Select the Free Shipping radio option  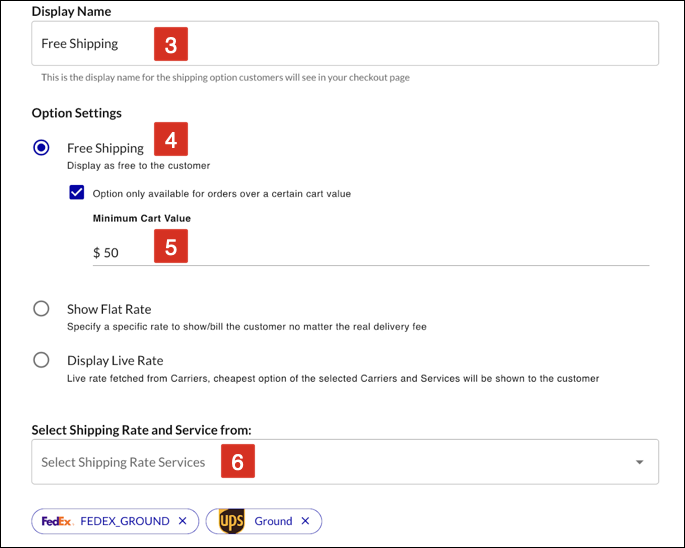(x=42, y=148)
